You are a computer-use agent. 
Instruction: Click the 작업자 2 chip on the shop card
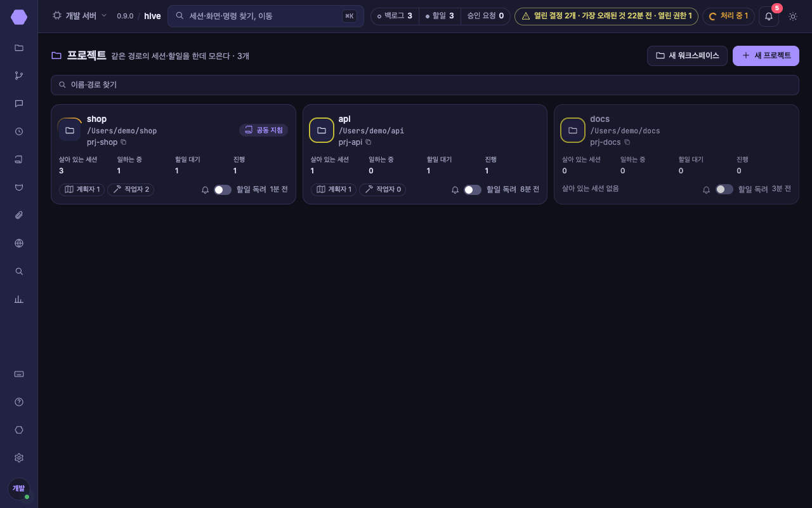pos(131,190)
